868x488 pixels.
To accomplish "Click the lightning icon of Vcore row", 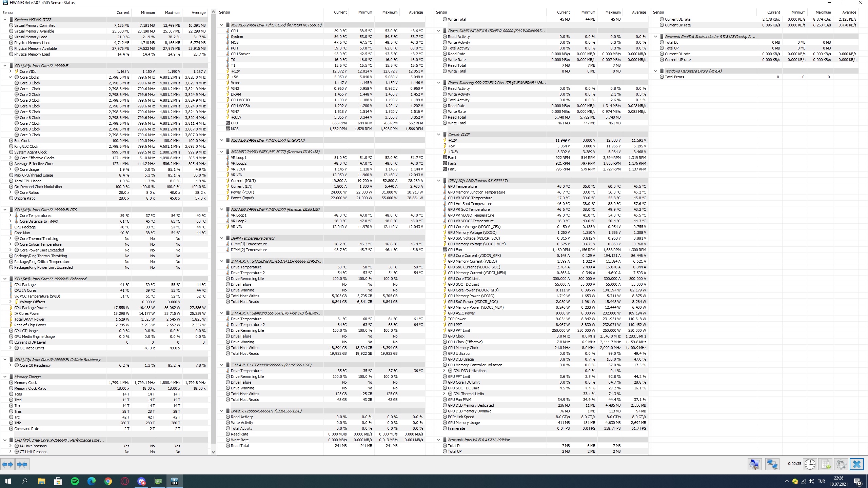I will pos(228,83).
